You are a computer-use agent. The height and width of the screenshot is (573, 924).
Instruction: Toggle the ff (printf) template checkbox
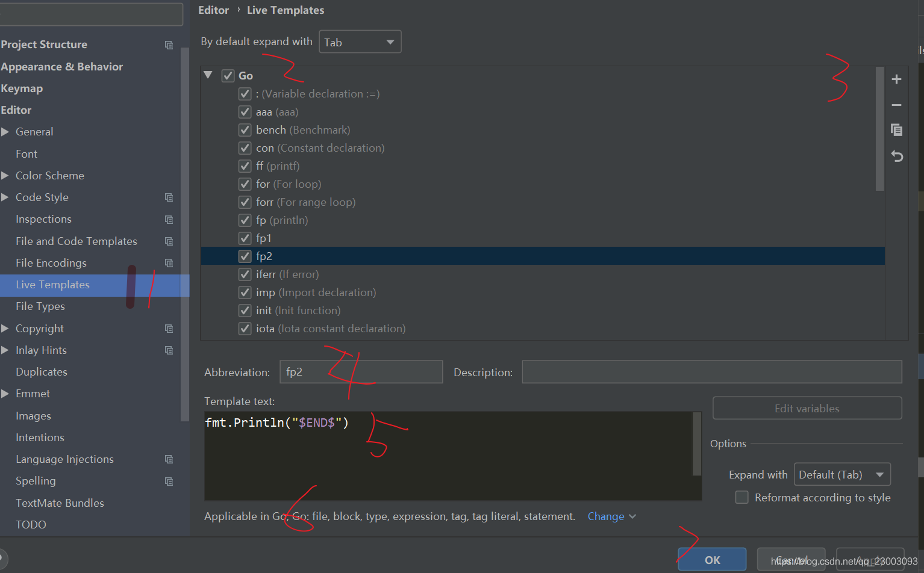pos(245,166)
